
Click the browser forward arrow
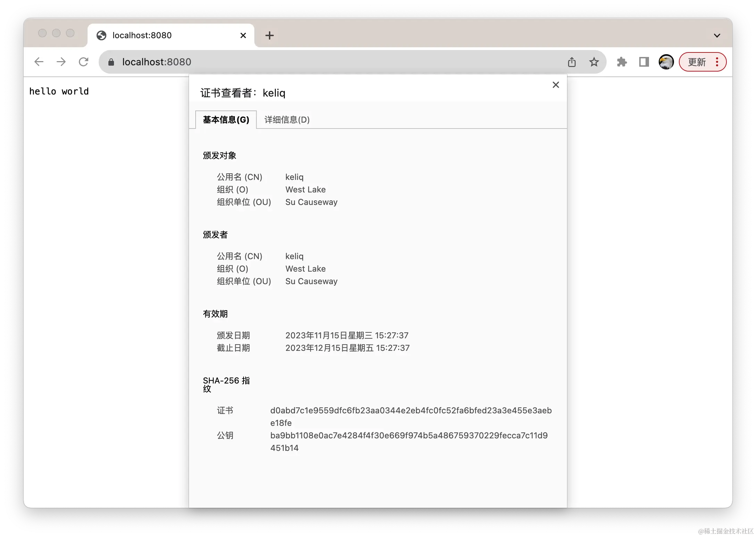pos(61,62)
